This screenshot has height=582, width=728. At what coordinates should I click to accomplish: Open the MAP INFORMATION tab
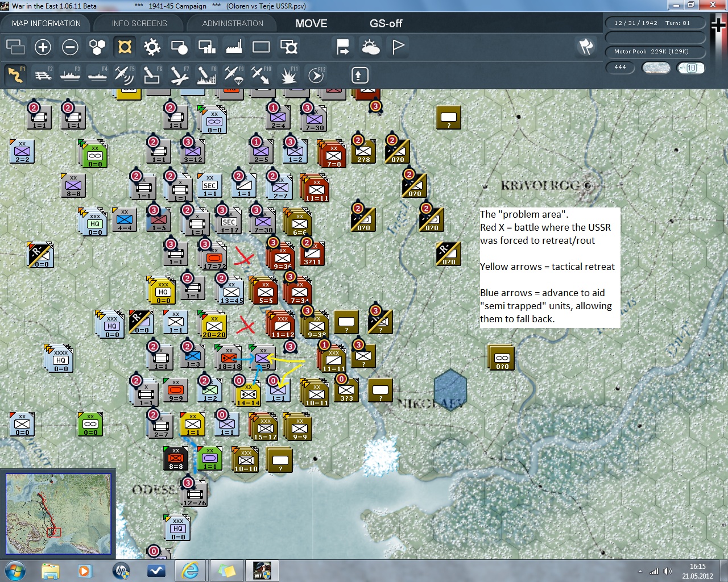tap(46, 23)
